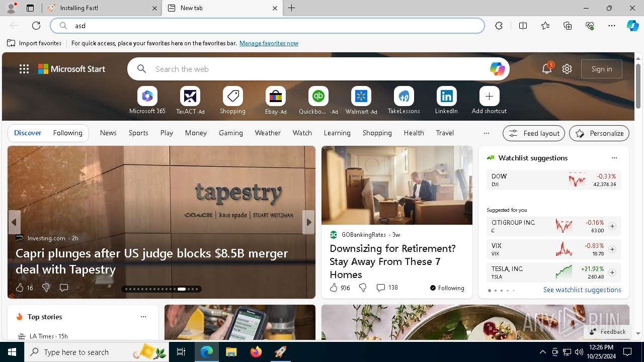
Task: Open the notifications bell
Action: [x=547, y=69]
